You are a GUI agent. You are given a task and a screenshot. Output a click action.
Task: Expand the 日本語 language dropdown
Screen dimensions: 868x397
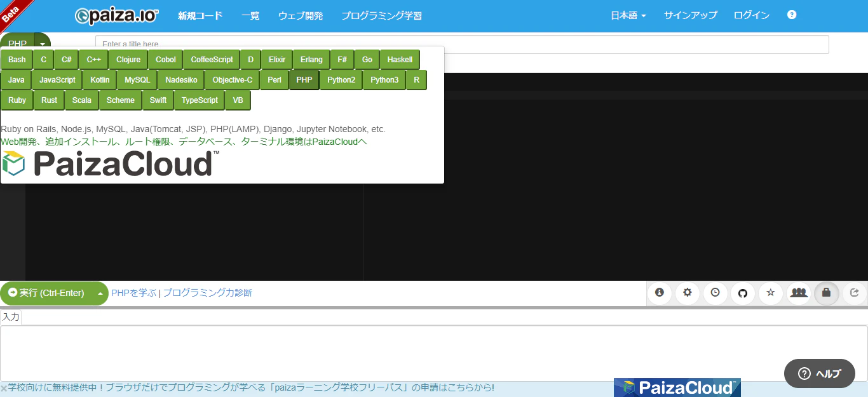click(x=628, y=16)
